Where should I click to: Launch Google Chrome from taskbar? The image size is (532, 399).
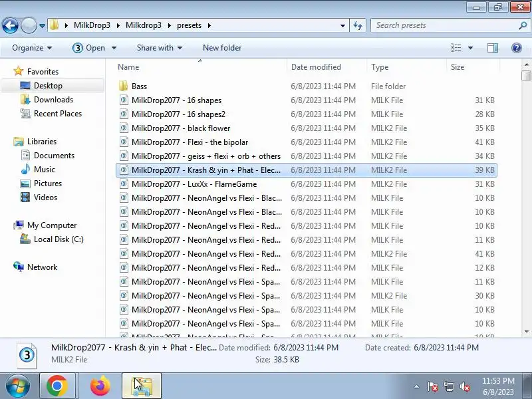57,386
